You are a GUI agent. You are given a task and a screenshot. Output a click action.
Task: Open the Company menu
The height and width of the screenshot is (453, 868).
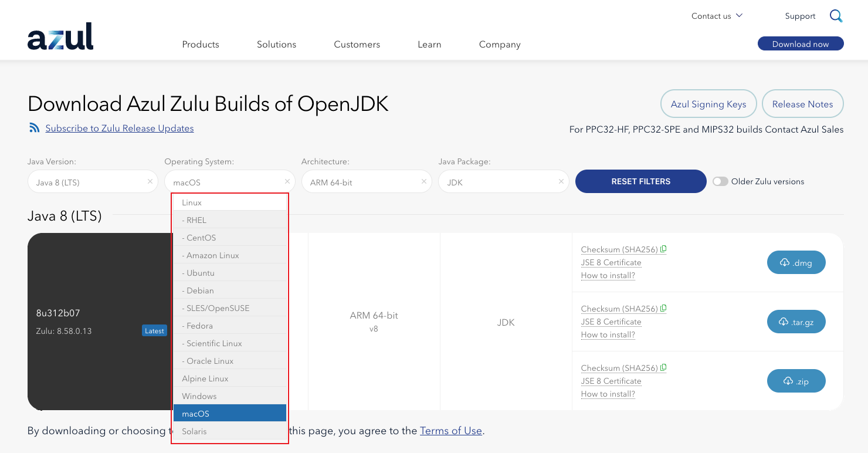pyautogui.click(x=500, y=45)
